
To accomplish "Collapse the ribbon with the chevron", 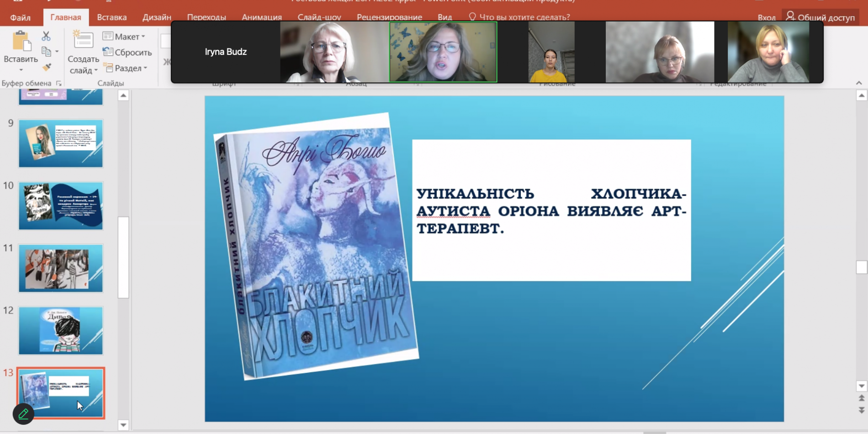I will click(859, 83).
